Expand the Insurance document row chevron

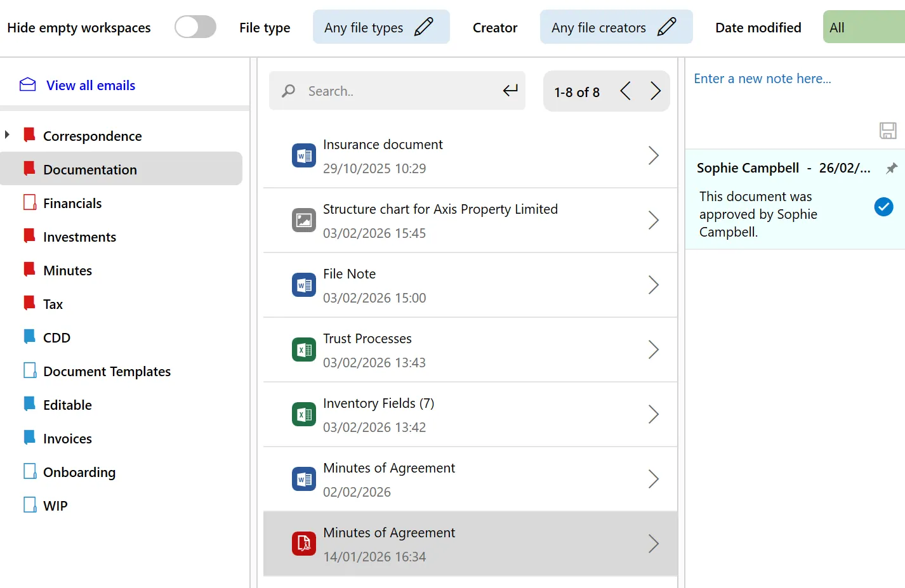click(654, 155)
